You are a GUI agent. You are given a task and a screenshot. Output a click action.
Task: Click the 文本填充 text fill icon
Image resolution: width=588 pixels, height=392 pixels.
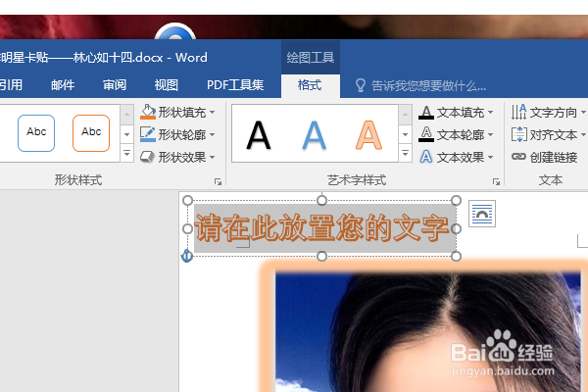click(426, 112)
